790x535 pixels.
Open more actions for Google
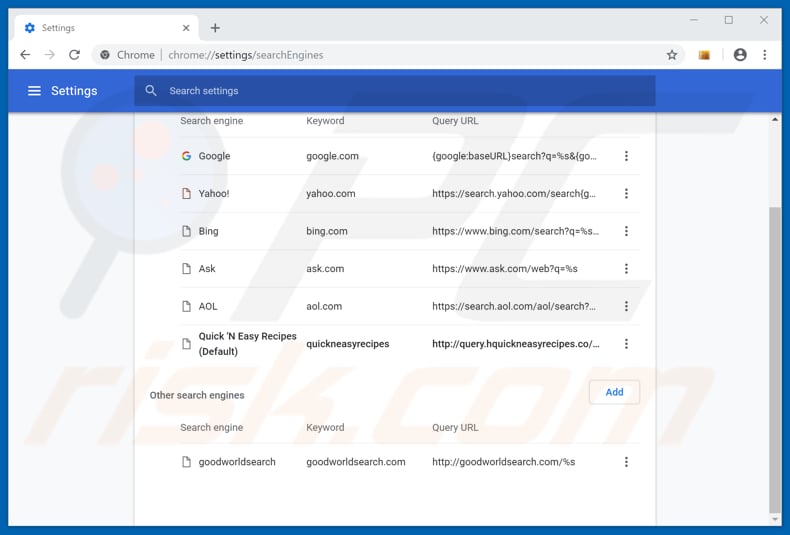[x=626, y=156]
